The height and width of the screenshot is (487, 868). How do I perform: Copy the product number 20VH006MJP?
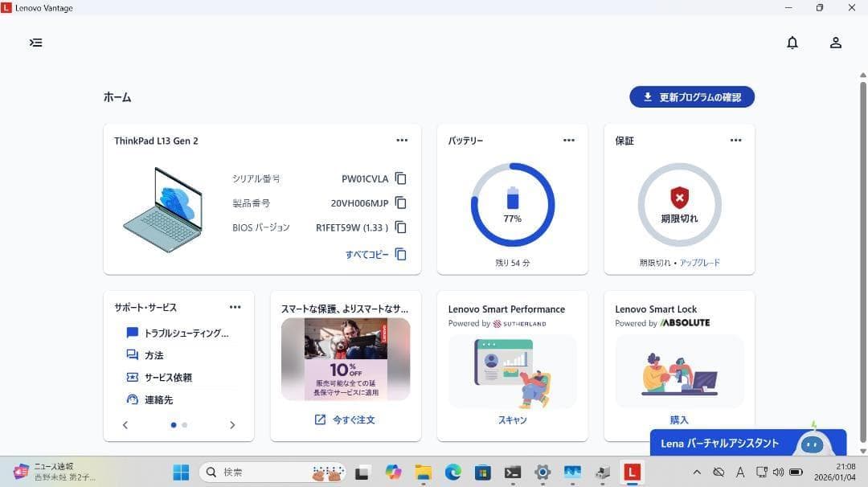tap(400, 203)
